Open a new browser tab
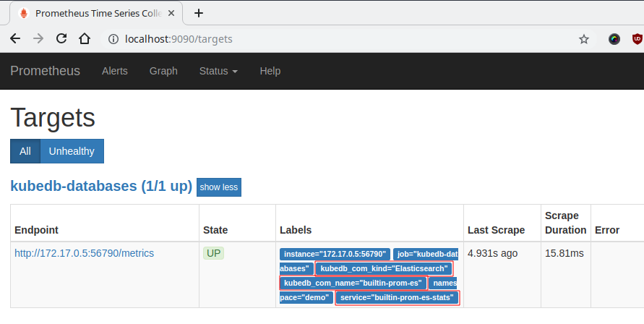 (199, 13)
